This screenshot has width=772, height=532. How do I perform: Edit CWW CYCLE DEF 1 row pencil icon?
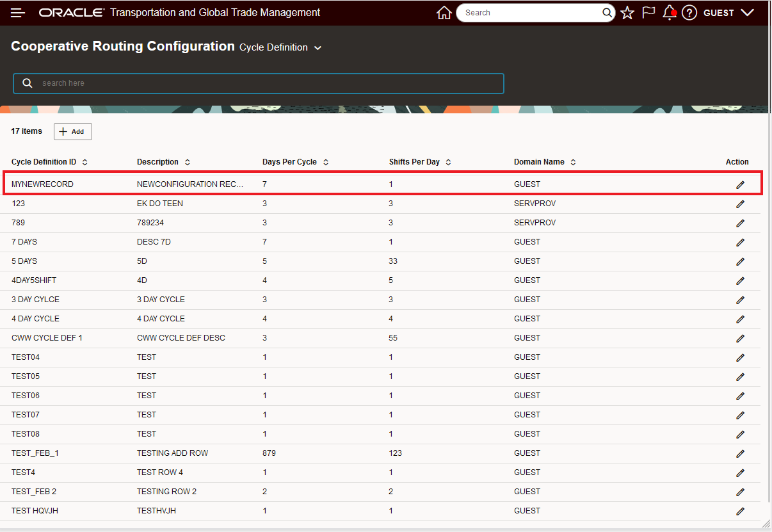(741, 338)
